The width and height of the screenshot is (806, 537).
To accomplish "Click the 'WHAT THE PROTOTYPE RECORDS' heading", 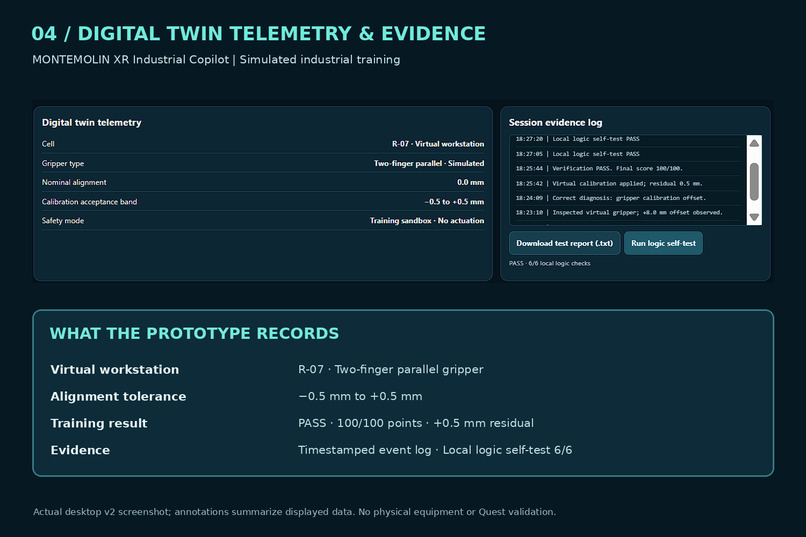I will 194,334.
